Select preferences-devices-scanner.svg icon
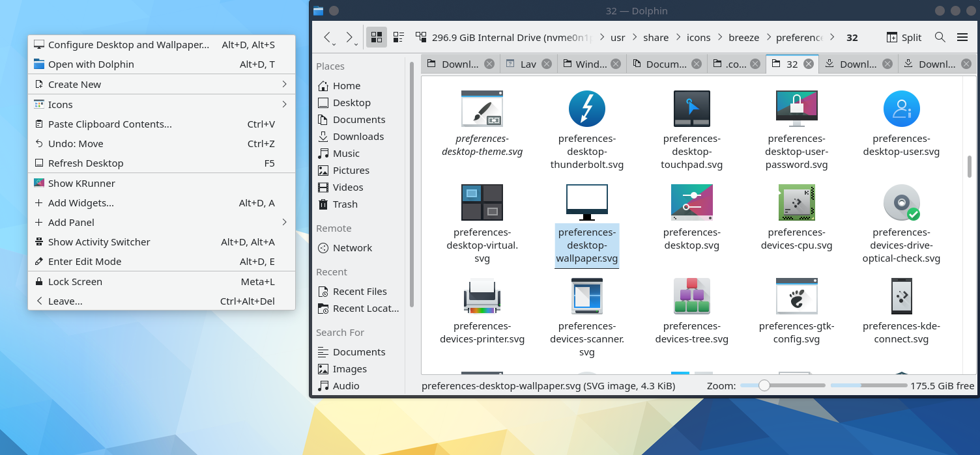The height and width of the screenshot is (455, 980). tap(587, 296)
